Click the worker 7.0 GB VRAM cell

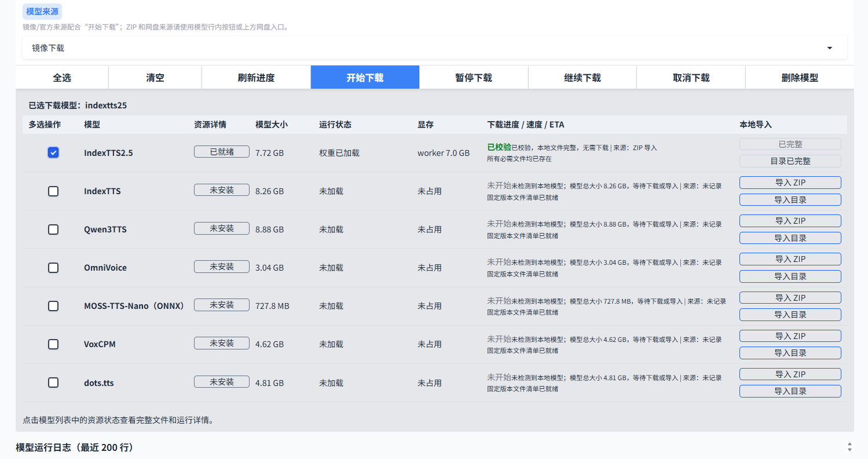(x=444, y=153)
